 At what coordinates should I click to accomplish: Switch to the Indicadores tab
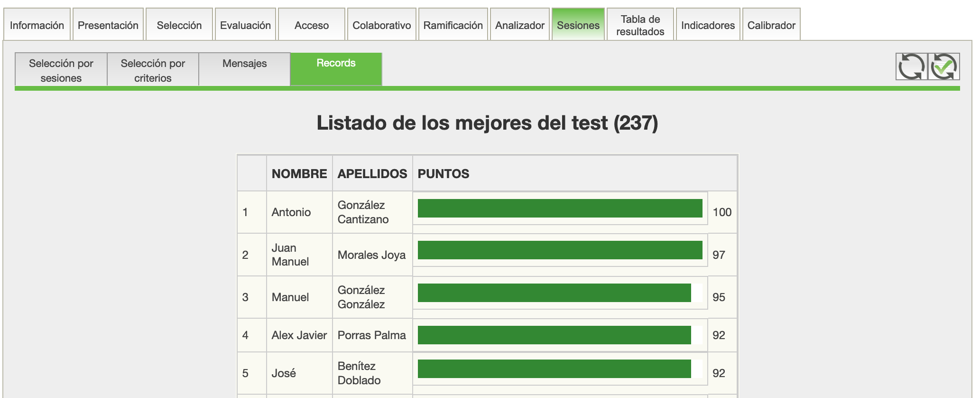[708, 25]
